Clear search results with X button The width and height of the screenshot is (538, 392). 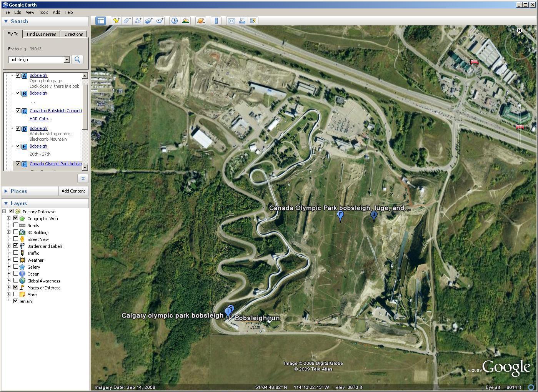coord(83,178)
